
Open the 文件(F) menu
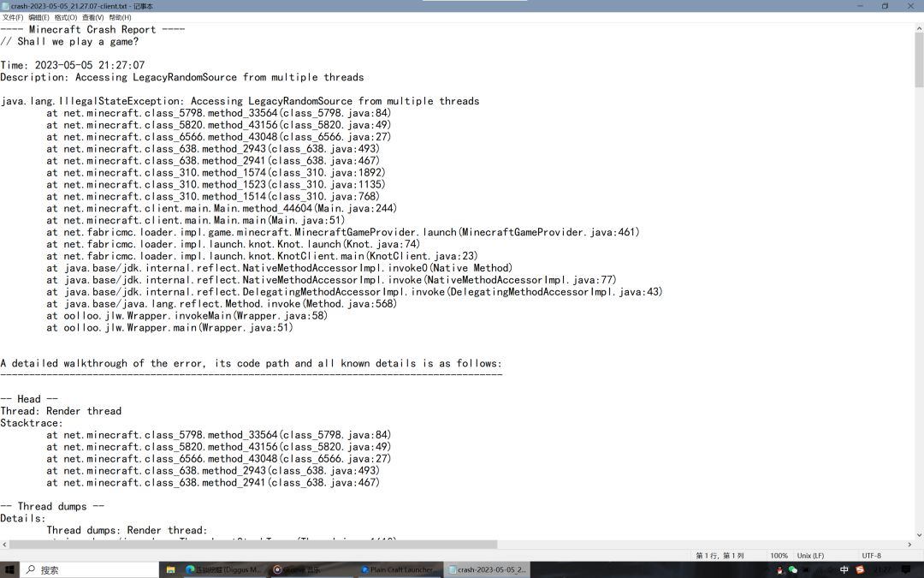click(12, 18)
